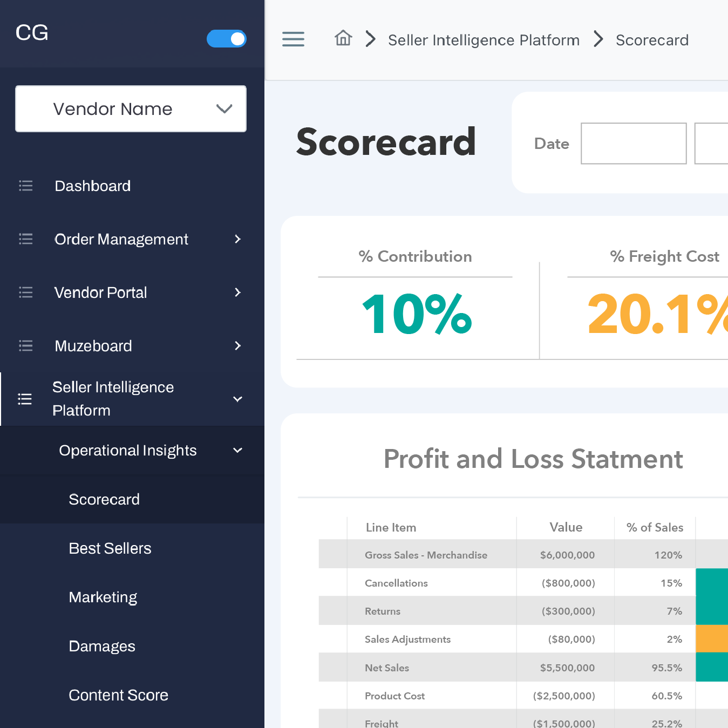The image size is (728, 728).
Task: Open Scorecard in sidebar
Action: (104, 499)
